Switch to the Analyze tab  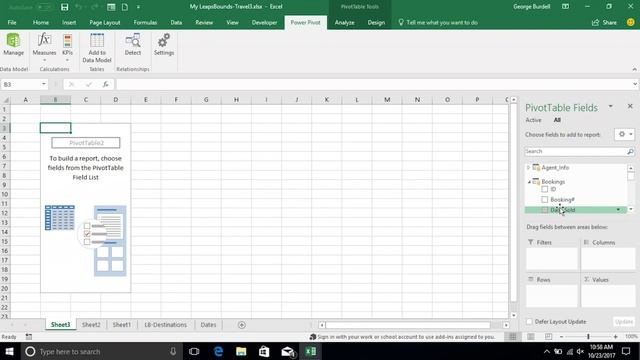[344, 22]
